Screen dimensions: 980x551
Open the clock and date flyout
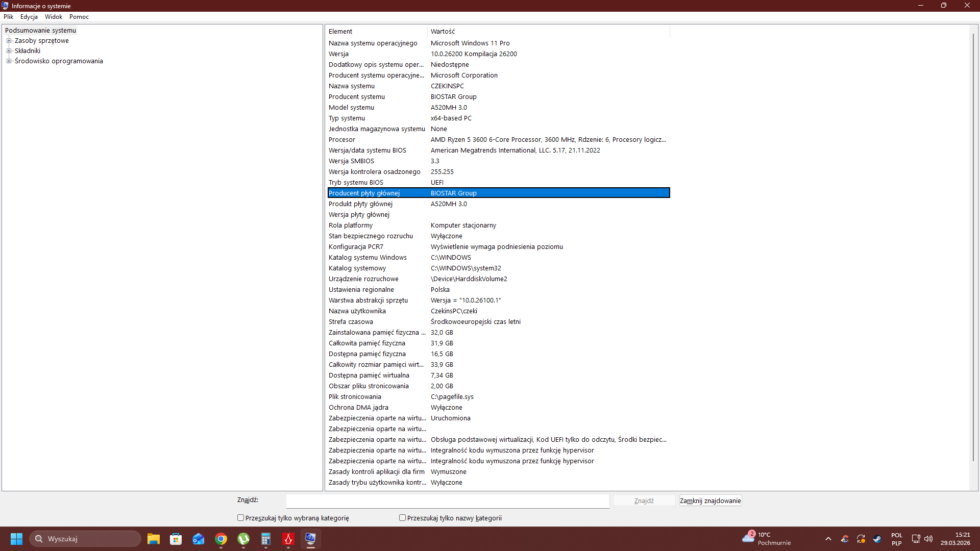click(x=955, y=539)
